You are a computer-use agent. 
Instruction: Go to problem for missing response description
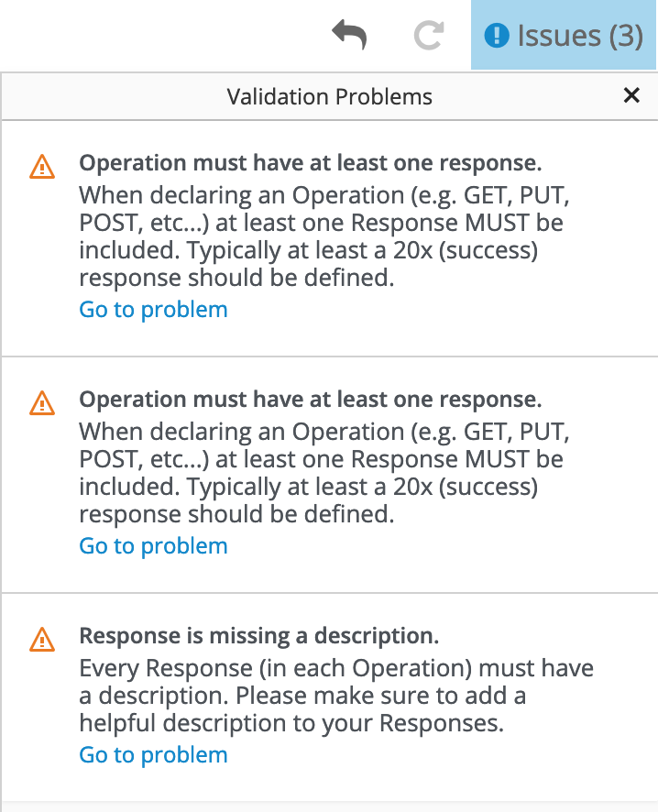(x=153, y=755)
